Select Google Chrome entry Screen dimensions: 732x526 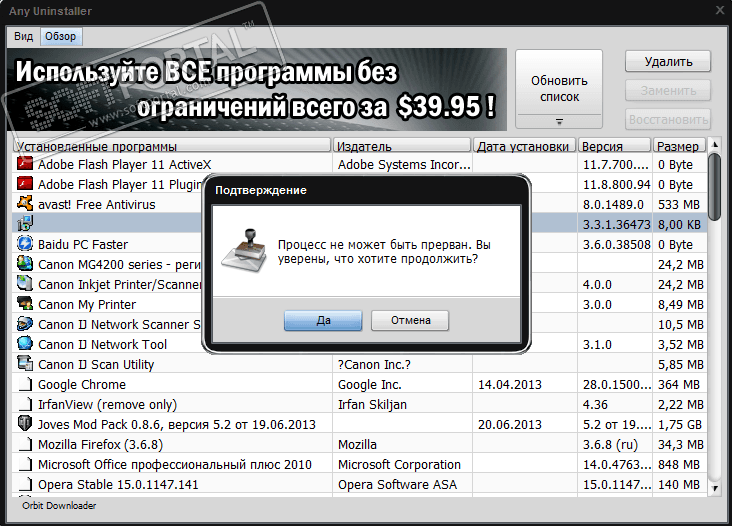[82, 385]
